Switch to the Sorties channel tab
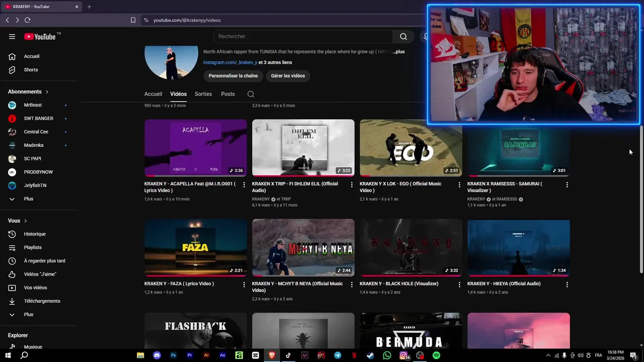644x362 pixels. tap(203, 94)
